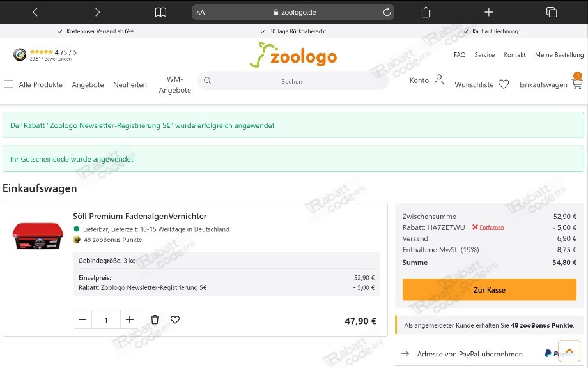Click the search magnifier icon
This screenshot has height=368, width=588.
pos(207,80)
